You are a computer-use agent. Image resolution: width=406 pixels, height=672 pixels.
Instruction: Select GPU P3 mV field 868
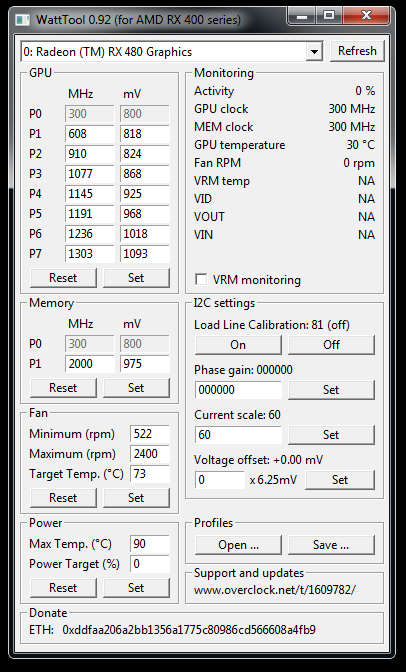(x=145, y=174)
